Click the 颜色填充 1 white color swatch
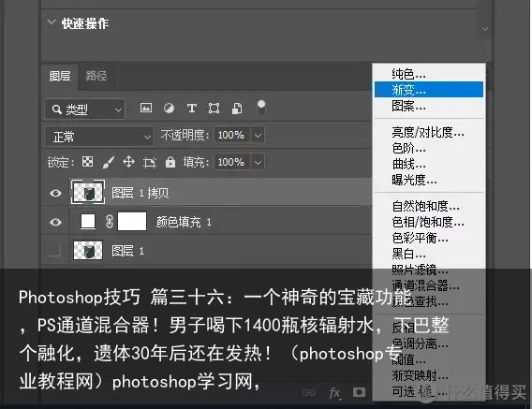532x409 pixels. coord(88,221)
